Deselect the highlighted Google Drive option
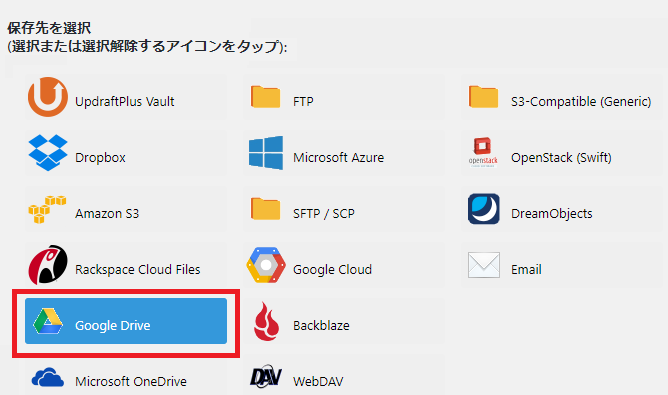 click(126, 321)
